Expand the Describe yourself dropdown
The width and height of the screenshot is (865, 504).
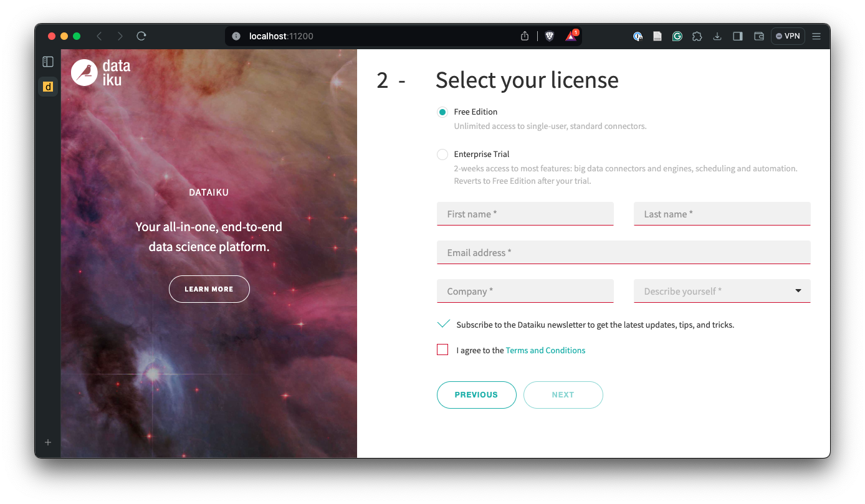pyautogui.click(x=722, y=291)
